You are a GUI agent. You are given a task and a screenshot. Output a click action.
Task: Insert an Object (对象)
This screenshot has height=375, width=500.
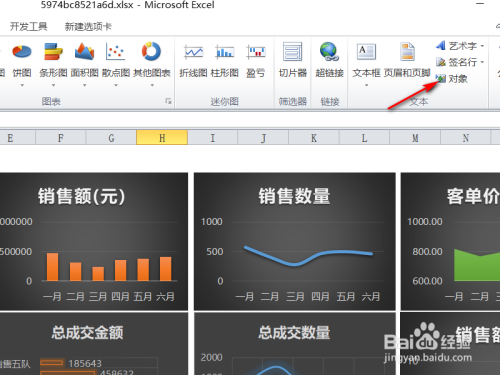pyautogui.click(x=452, y=79)
